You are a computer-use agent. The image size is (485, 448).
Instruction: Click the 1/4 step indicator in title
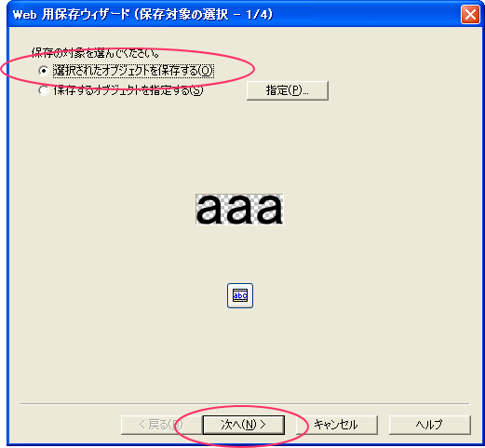coord(256,15)
